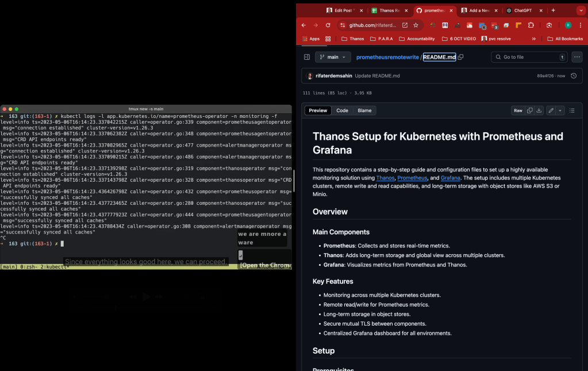Expand the GitHub file tree sidebar
Viewport: 588px width, 371px height.
(307, 57)
